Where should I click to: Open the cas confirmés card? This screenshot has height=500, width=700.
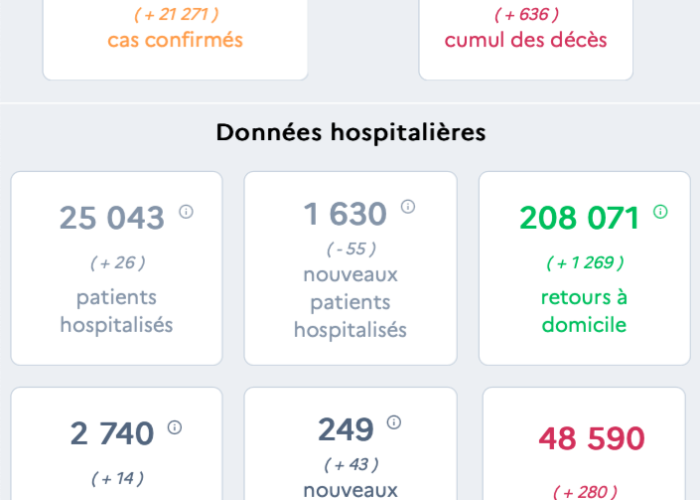pyautogui.click(x=175, y=40)
